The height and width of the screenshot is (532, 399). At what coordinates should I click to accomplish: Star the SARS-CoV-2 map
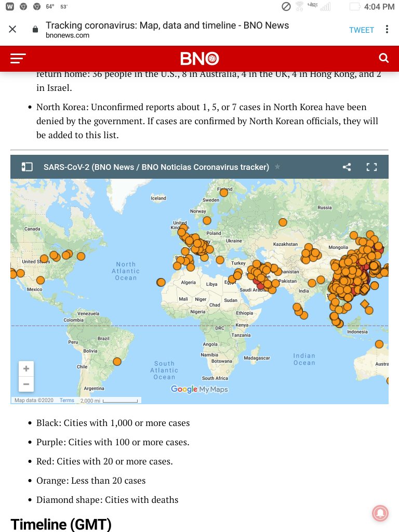click(x=277, y=167)
